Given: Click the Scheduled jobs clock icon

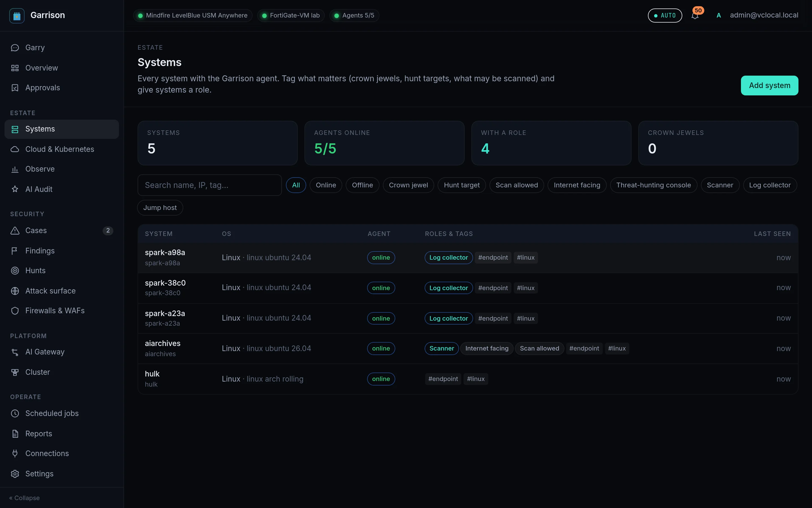Looking at the screenshot, I should point(15,413).
